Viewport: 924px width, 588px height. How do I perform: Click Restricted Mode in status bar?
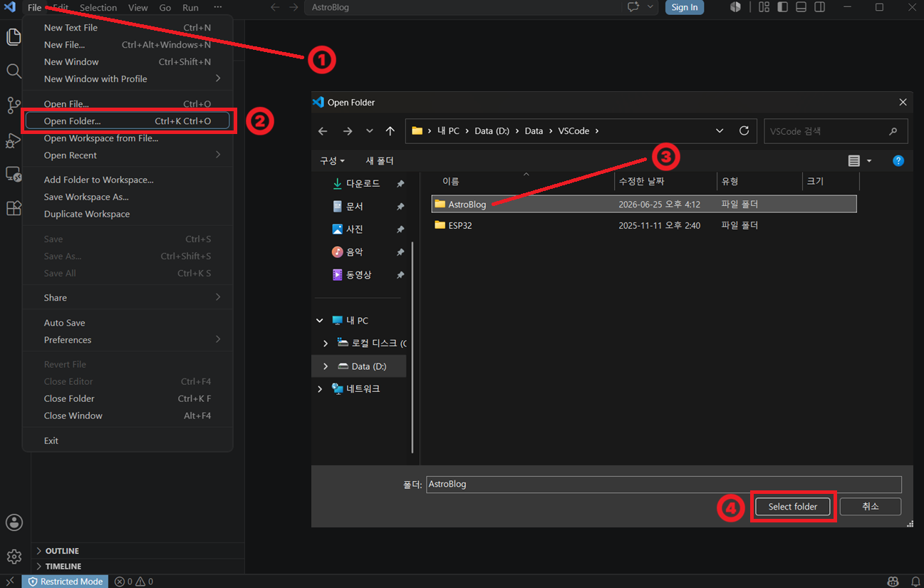point(65,582)
